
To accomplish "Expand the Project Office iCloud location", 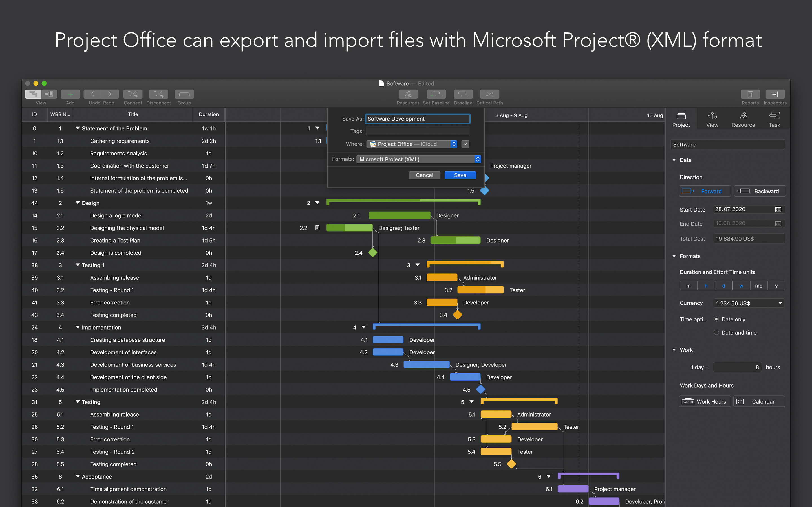I will point(465,144).
